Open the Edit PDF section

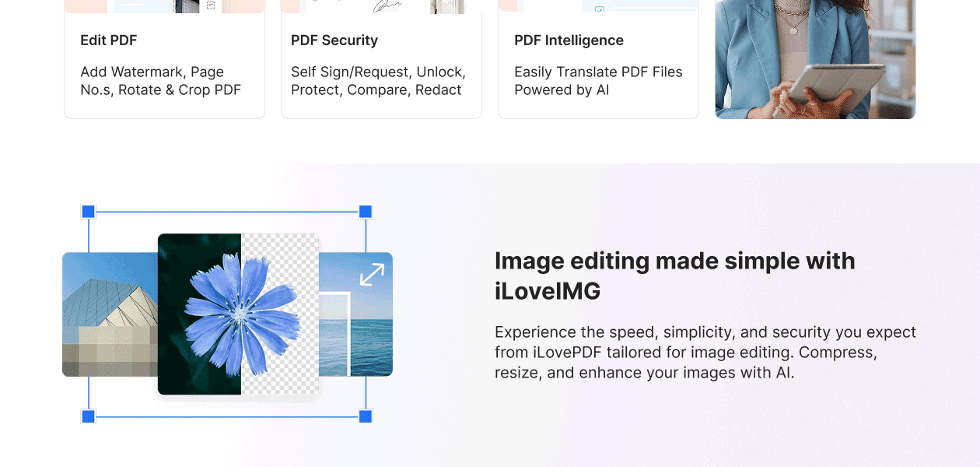tap(108, 40)
